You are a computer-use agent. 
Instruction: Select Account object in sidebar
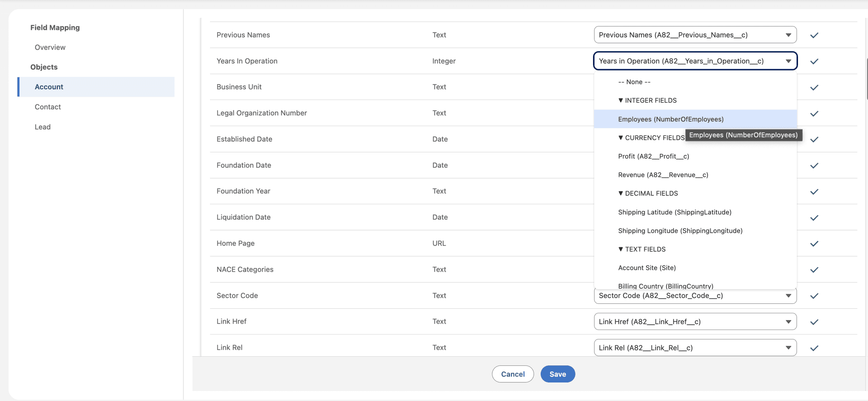click(x=96, y=87)
